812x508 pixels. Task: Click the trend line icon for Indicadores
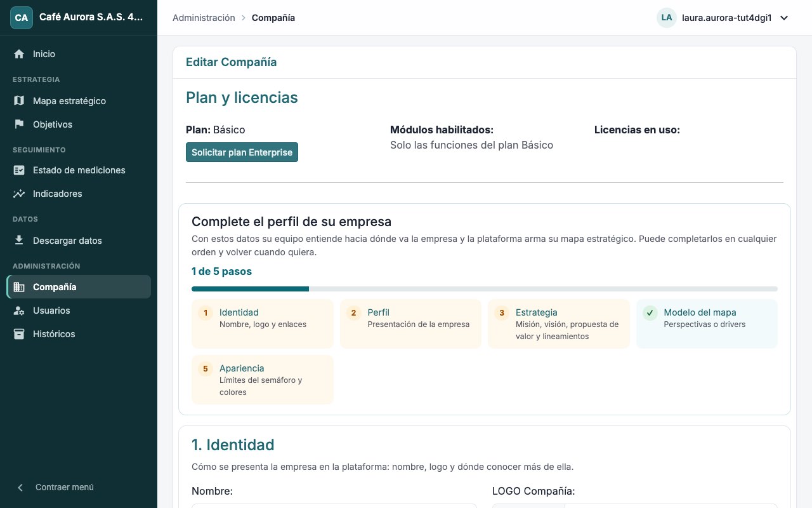coord(19,194)
